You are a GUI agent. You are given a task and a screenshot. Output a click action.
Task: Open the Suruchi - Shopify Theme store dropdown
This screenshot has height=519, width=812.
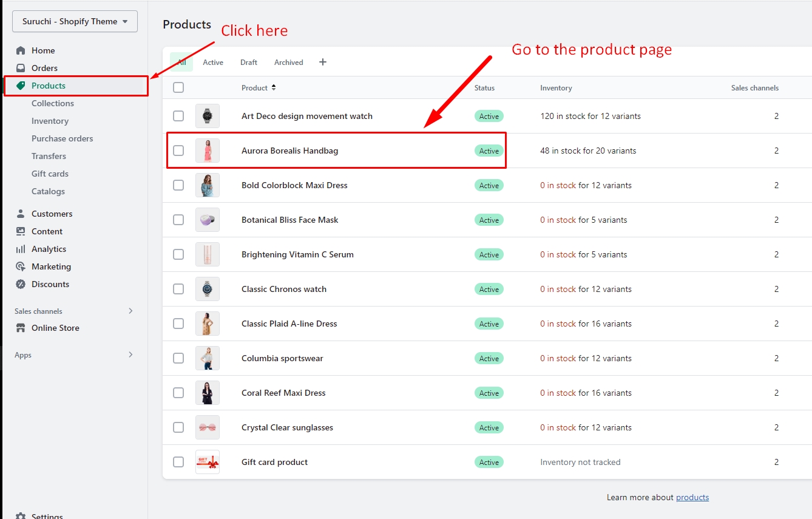(x=75, y=21)
